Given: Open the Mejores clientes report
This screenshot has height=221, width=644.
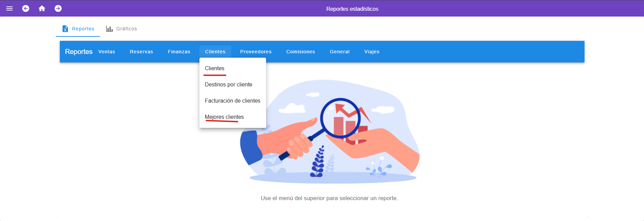Looking at the screenshot, I should pyautogui.click(x=224, y=117).
